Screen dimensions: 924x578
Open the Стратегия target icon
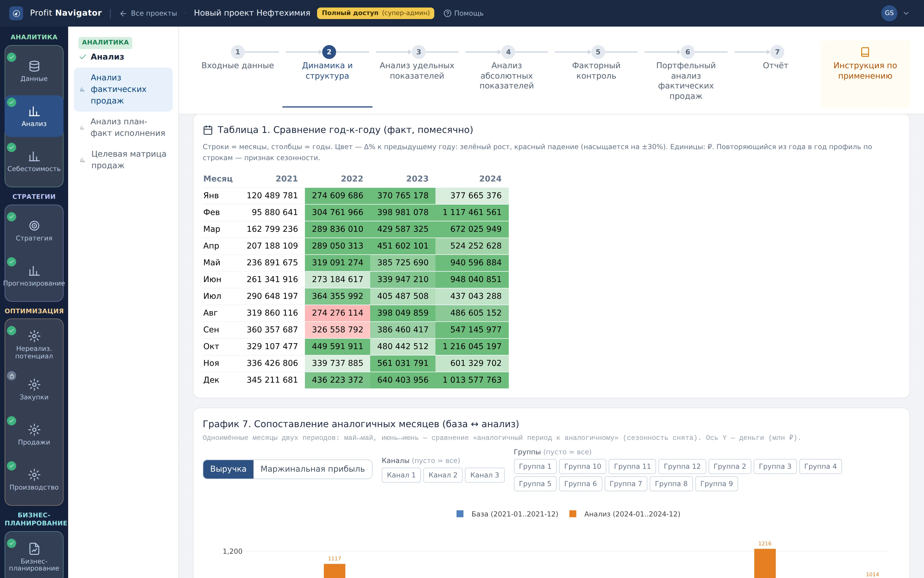34,226
